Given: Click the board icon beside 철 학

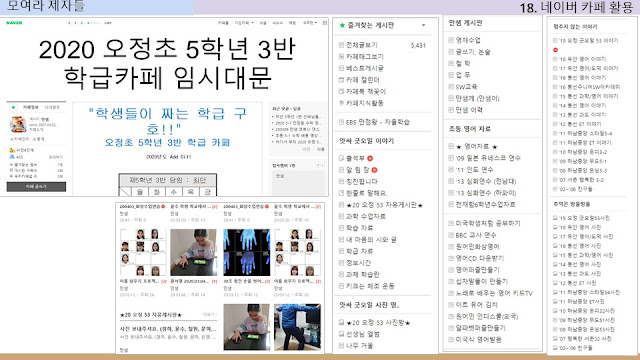Looking at the screenshot, I should pos(451,63).
